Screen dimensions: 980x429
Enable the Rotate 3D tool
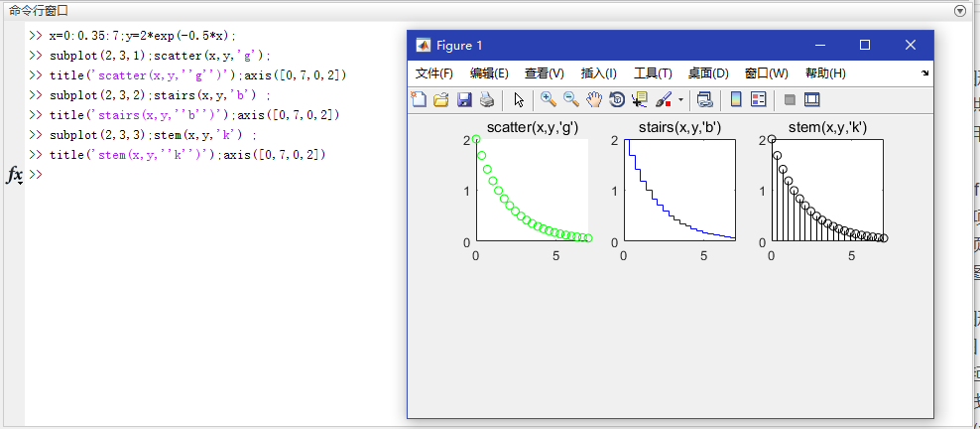pos(617,99)
